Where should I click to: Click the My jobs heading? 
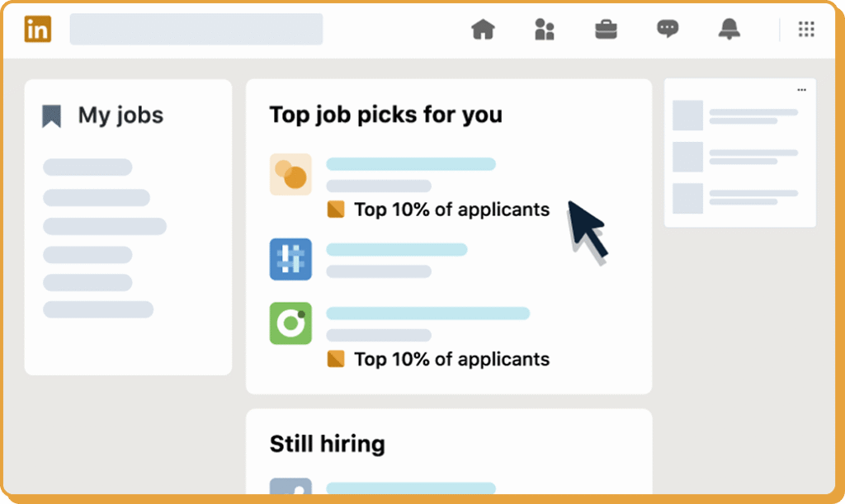(120, 115)
